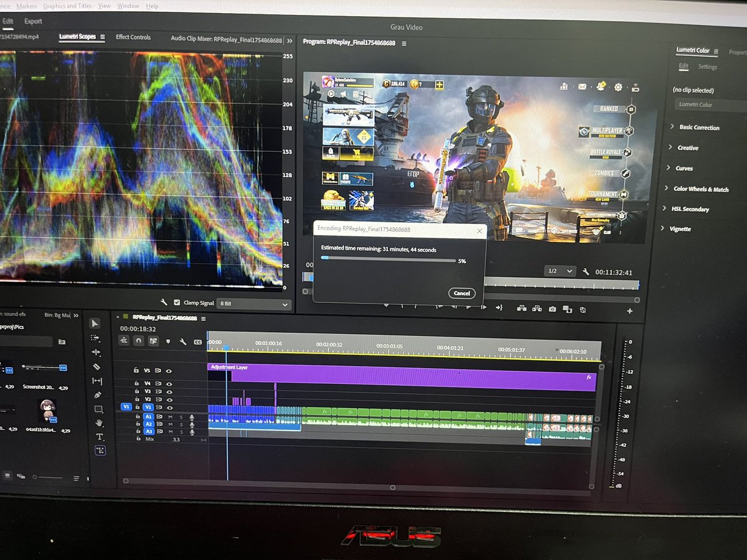Toggle the Clamp Signal checkbox

point(177,302)
